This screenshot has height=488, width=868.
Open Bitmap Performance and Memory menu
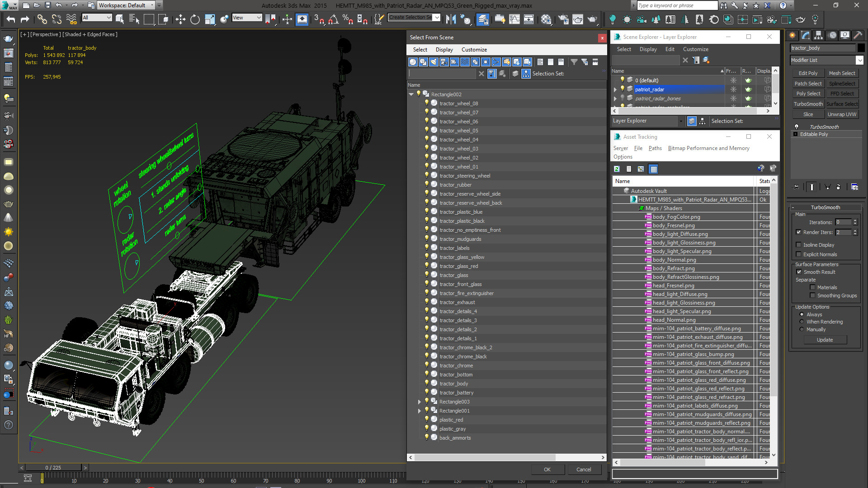708,148
